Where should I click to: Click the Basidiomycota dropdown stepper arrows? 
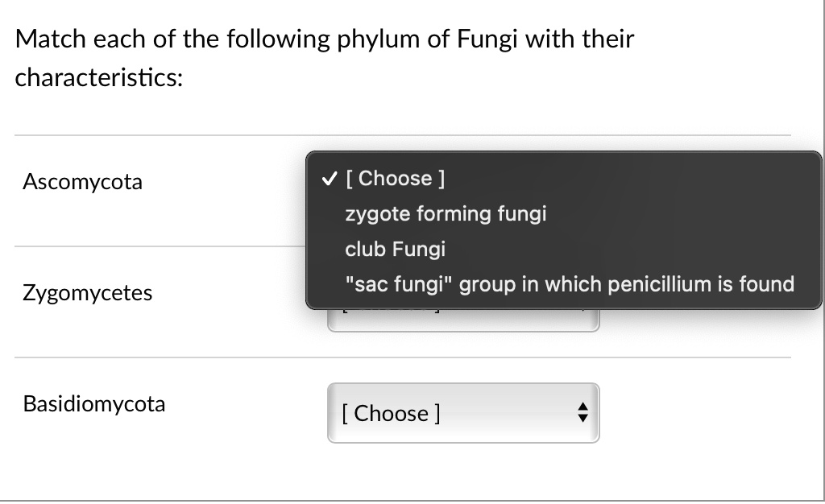point(583,413)
